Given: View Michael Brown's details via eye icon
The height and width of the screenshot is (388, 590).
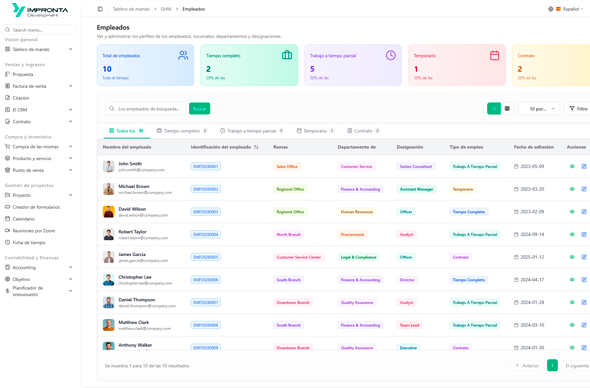Looking at the screenshot, I should point(572,189).
